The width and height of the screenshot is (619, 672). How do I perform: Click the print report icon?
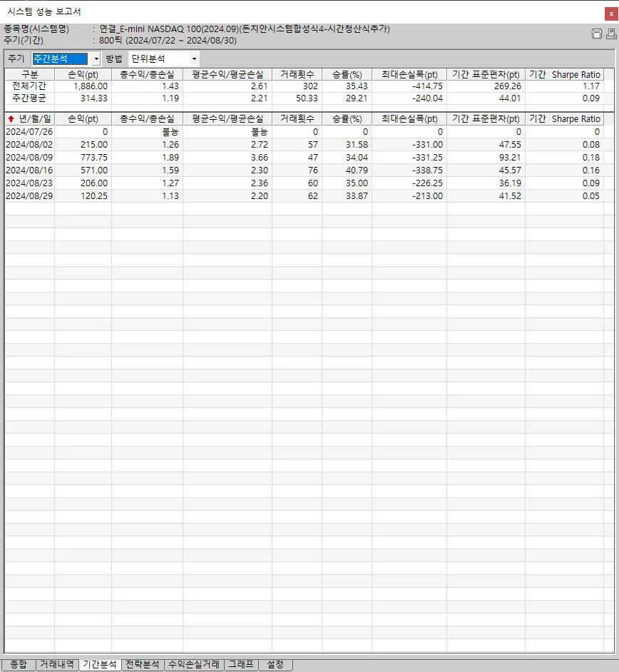click(x=610, y=34)
